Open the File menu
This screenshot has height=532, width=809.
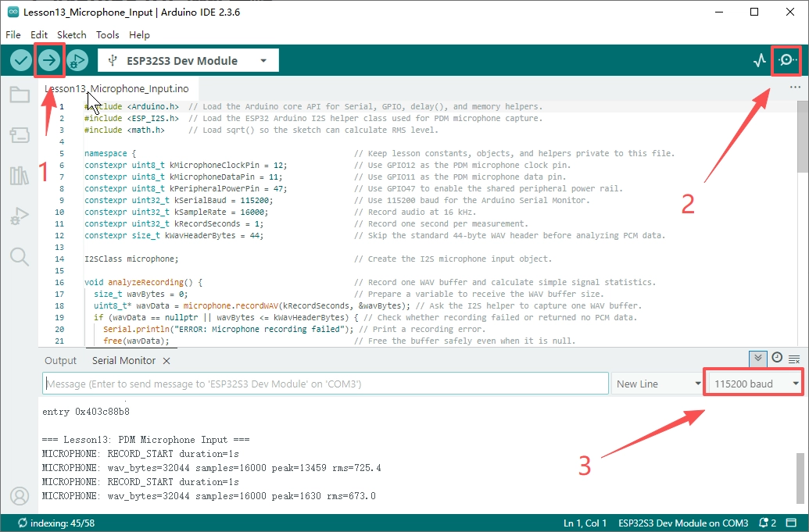13,34
